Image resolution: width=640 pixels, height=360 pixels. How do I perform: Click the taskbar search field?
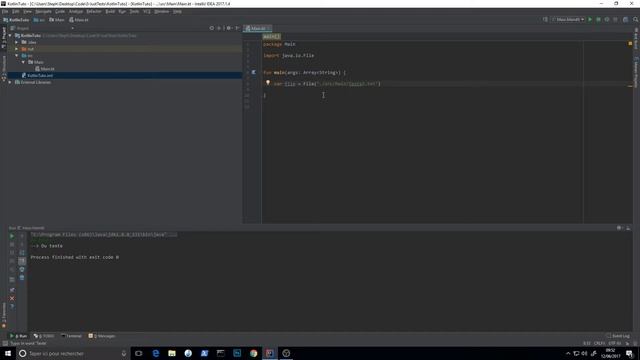point(73,353)
